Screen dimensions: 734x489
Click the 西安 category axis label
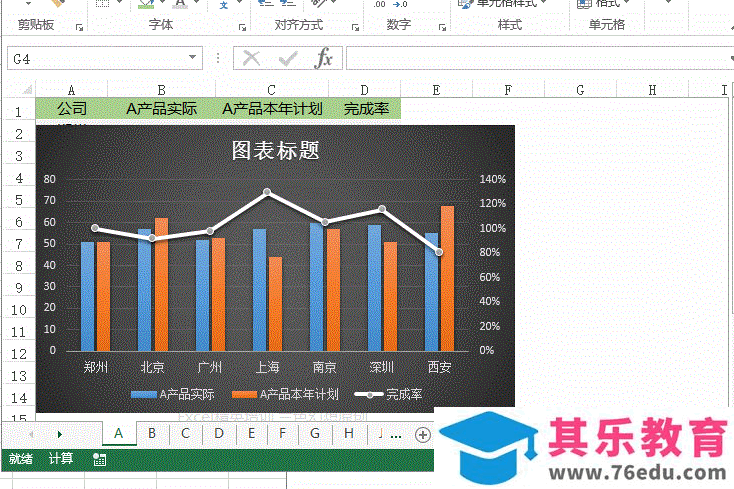[439, 367]
